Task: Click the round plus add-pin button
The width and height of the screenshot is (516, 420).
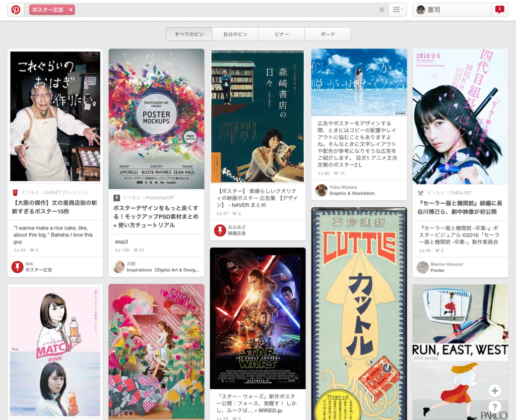Action: coord(495,391)
